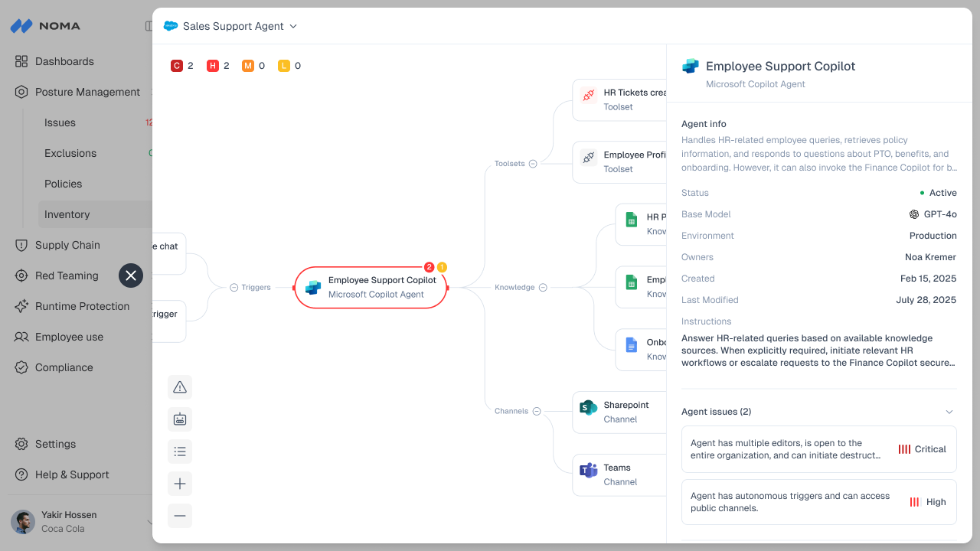Open Posture Management section
Screen dimensions: 980x551
pyautogui.click(x=87, y=92)
